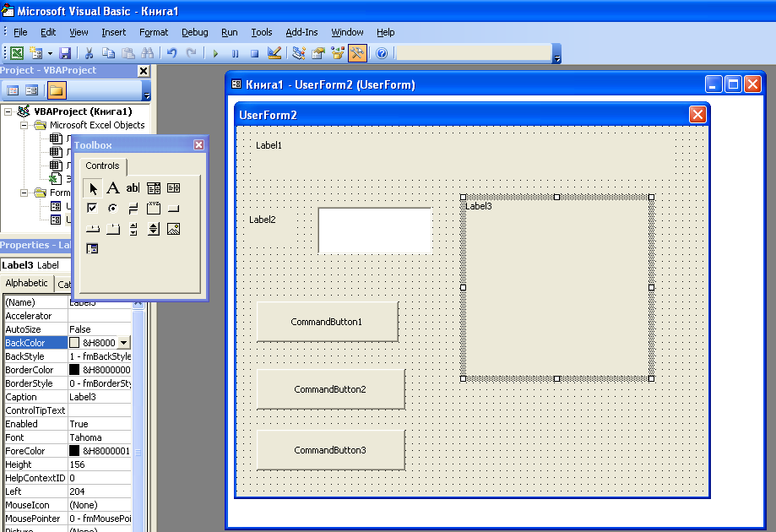Click the Break pause icon

point(235,53)
